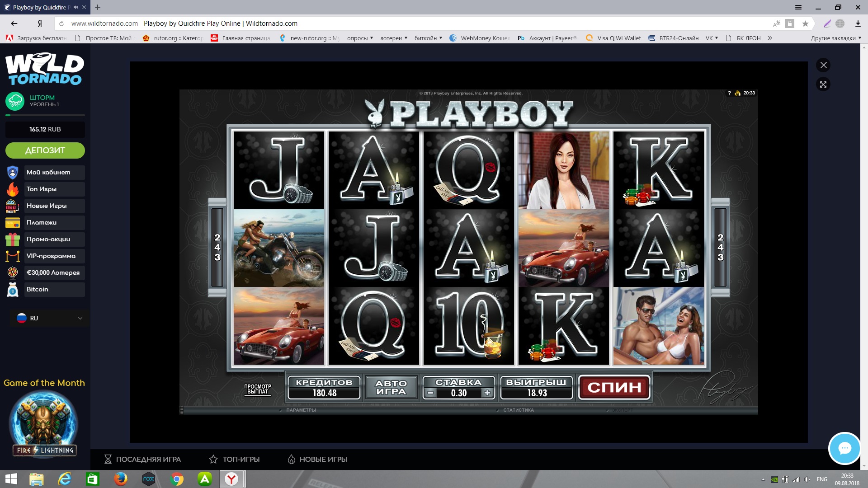Click the Промо-акции gift icon
Screen dimensions: 868x488
tap(13, 239)
